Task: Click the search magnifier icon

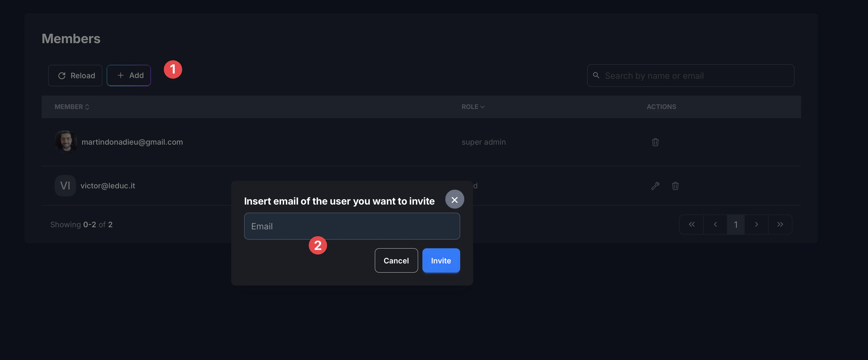Action: click(x=596, y=76)
